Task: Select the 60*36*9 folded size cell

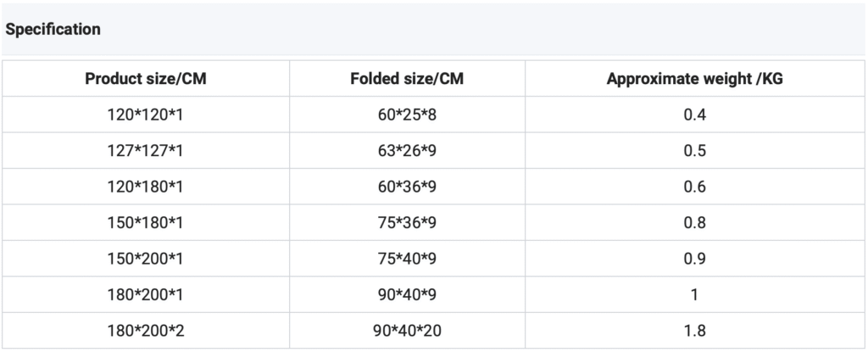Action: 407,187
